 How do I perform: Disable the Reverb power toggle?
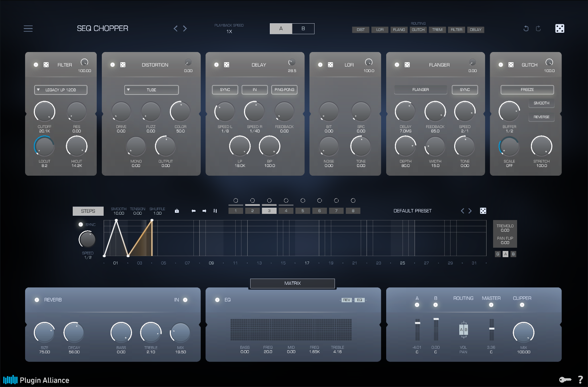click(37, 300)
